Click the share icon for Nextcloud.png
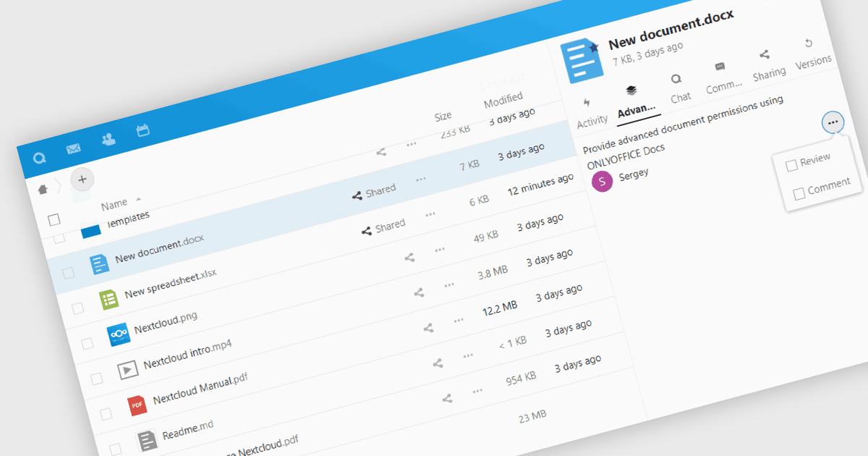This screenshot has width=868, height=456. point(409,257)
